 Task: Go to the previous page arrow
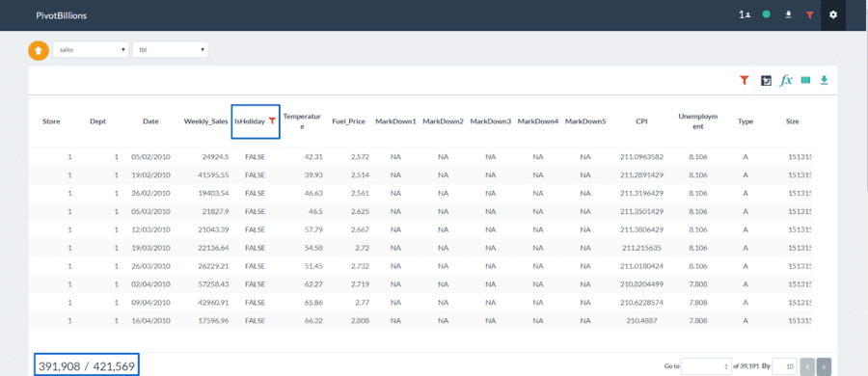[x=807, y=366]
